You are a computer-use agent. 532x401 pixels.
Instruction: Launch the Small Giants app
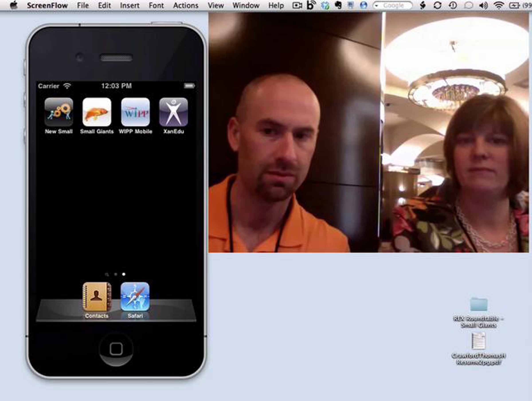point(97,112)
